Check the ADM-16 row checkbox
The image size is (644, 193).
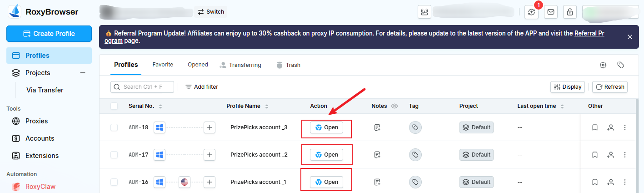(x=114, y=182)
